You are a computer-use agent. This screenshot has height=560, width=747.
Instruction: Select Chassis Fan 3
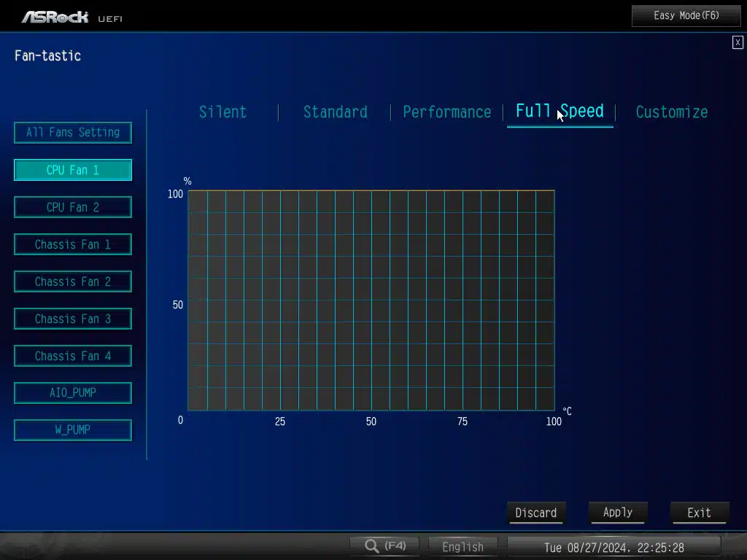73,319
